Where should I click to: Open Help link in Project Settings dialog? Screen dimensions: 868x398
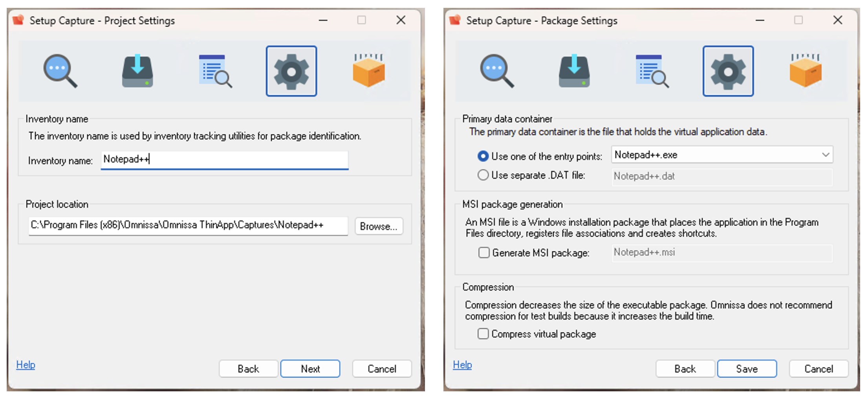click(26, 365)
